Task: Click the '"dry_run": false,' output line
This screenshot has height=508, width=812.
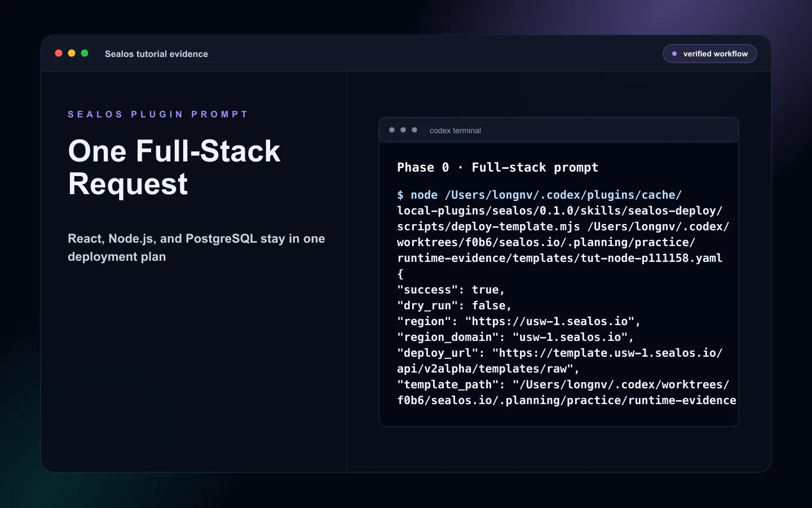Action: pyautogui.click(x=454, y=305)
